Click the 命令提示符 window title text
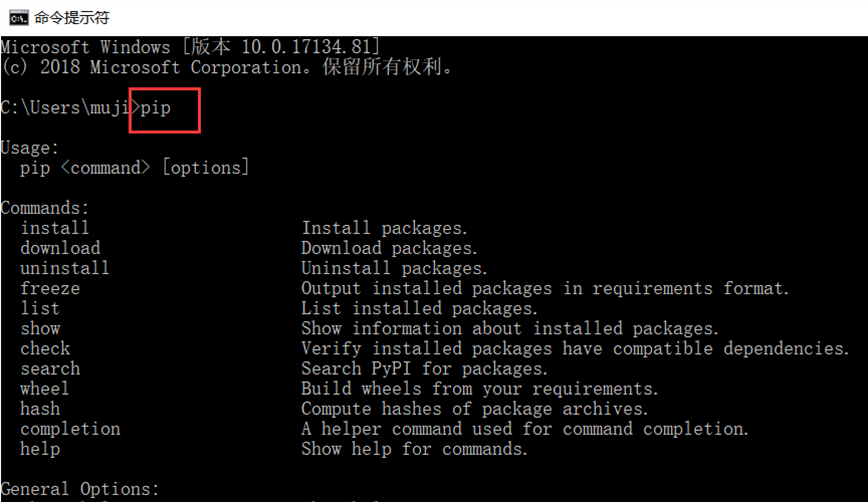Image resolution: width=868 pixels, height=502 pixels. pos(72,17)
